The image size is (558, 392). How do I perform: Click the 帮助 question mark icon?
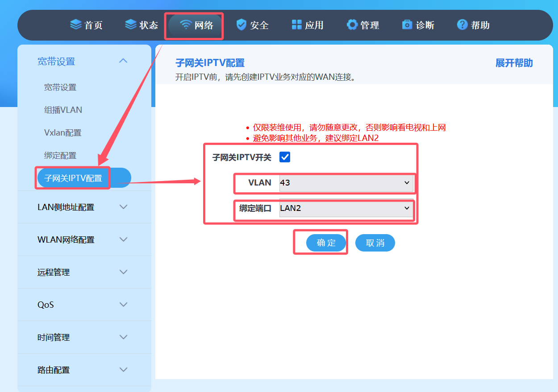(462, 25)
